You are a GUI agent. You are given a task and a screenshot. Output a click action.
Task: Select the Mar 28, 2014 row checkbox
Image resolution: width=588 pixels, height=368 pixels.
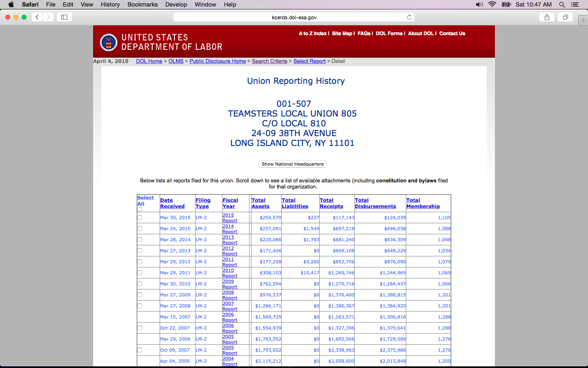pyautogui.click(x=140, y=240)
